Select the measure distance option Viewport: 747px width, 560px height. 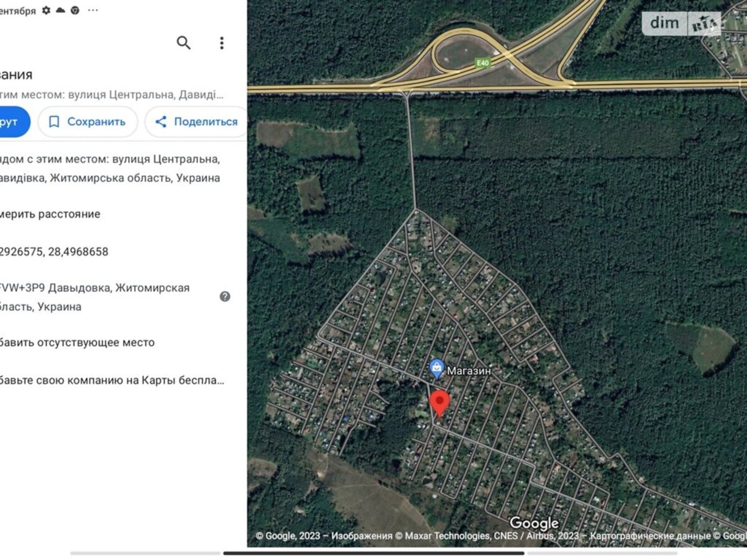pyautogui.click(x=50, y=214)
